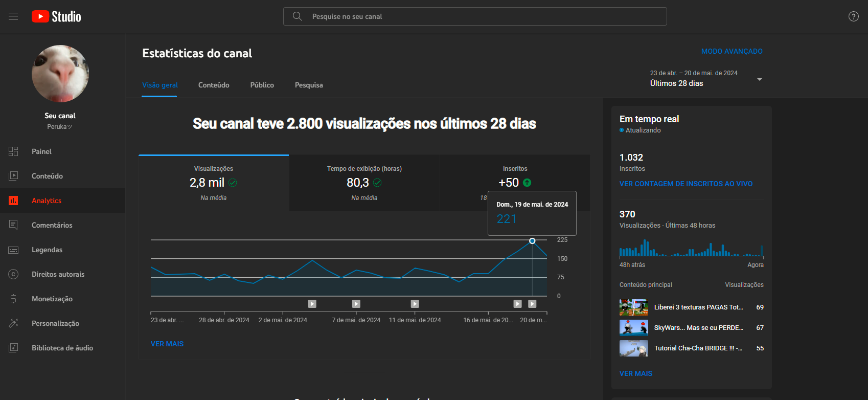Click video marker under 11 de mai.
The height and width of the screenshot is (400, 868).
pyautogui.click(x=415, y=304)
